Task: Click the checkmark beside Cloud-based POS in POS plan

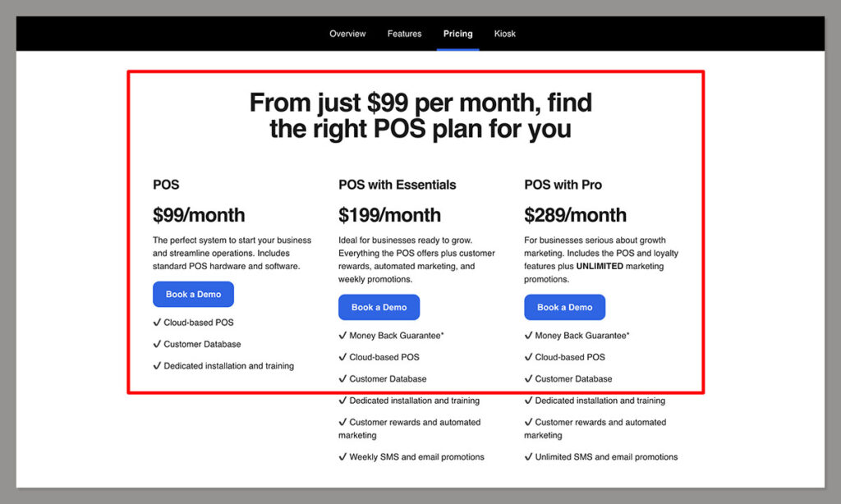Action: (x=157, y=323)
